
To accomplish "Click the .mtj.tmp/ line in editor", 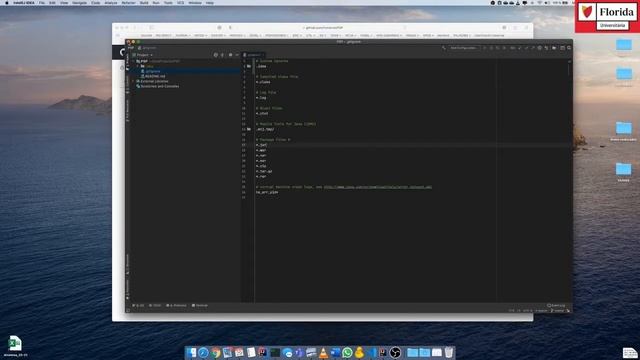I will tap(265, 129).
